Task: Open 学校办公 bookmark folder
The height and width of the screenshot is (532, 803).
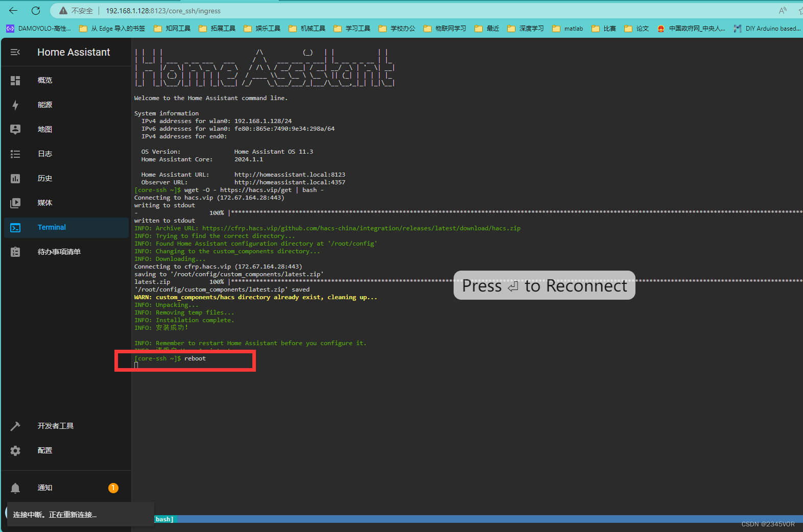Action: [397, 29]
